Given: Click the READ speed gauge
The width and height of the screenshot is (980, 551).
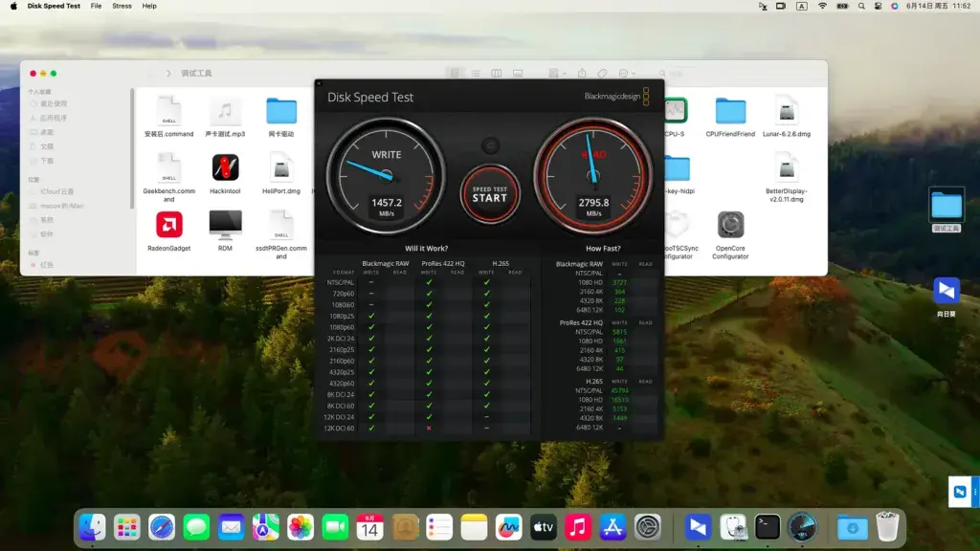Looking at the screenshot, I should 593,176.
